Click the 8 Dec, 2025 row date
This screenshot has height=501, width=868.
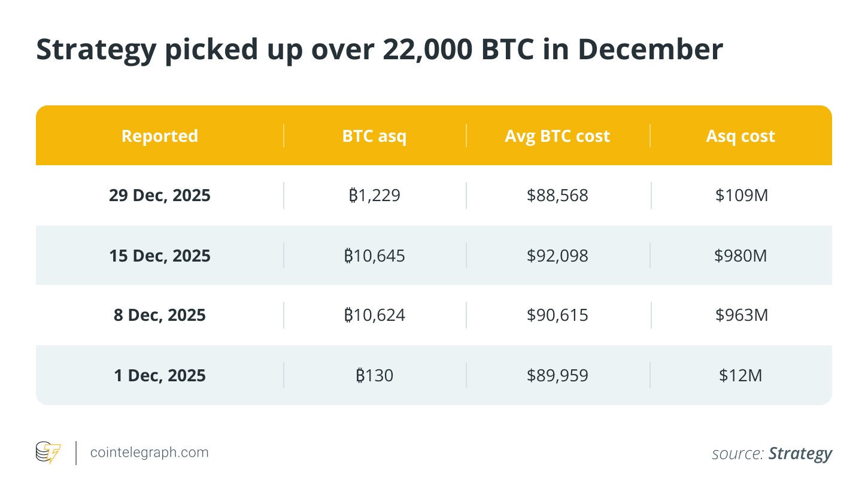(x=159, y=315)
